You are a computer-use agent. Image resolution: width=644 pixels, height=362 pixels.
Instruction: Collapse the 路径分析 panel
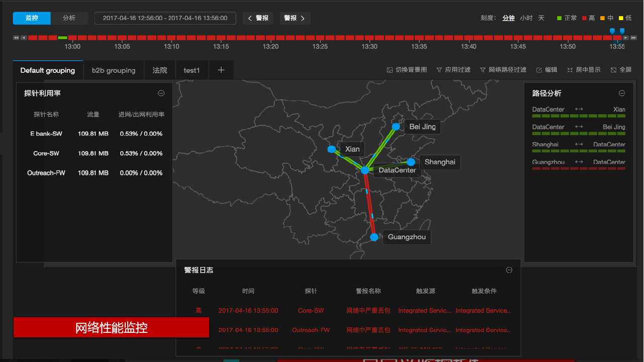click(x=622, y=93)
